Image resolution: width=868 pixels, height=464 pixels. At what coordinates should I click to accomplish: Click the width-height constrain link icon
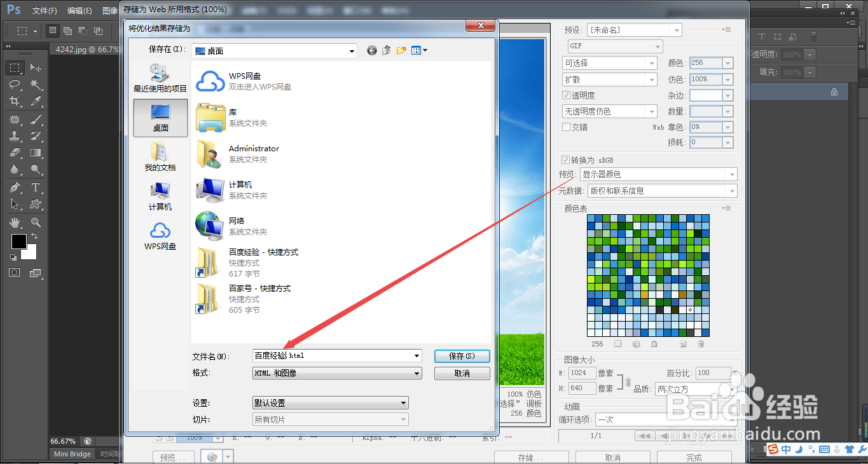coord(628,381)
